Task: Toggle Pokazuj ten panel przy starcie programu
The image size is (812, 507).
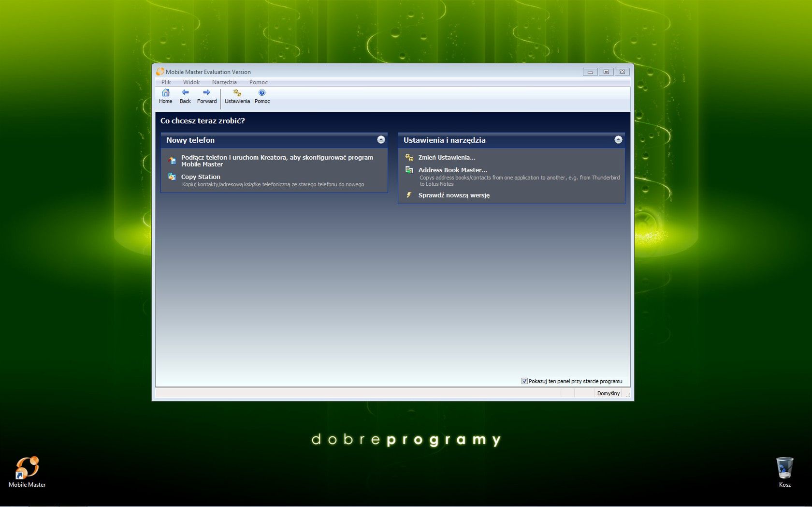Action: [524, 381]
